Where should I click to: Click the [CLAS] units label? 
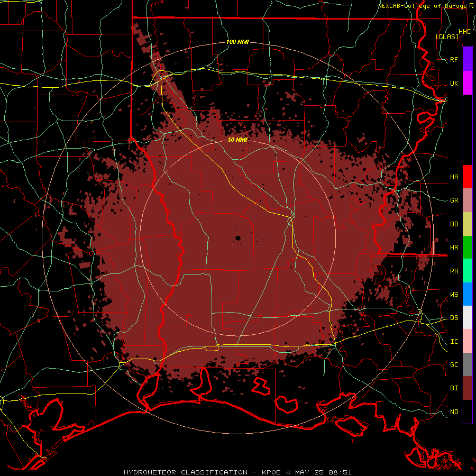[447, 36]
